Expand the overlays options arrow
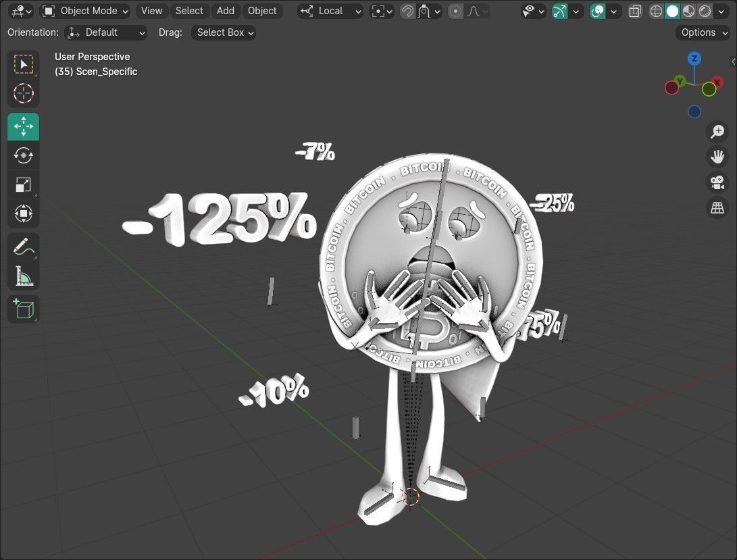 (x=613, y=11)
